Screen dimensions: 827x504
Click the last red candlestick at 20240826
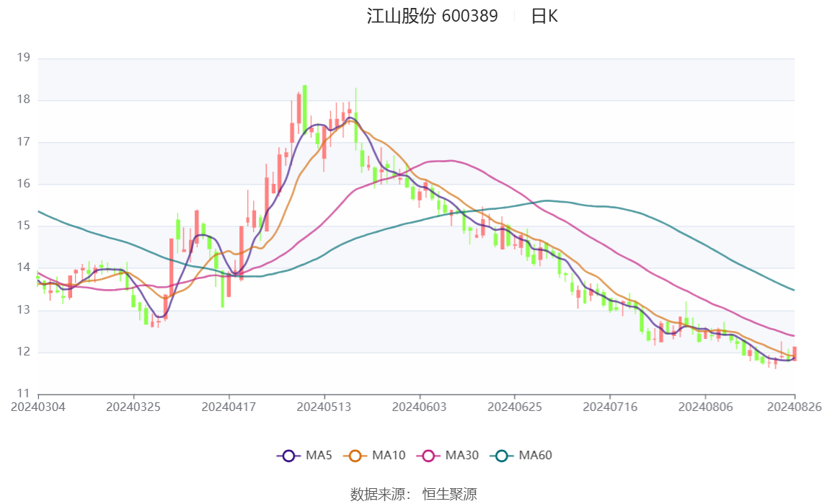[795, 354]
